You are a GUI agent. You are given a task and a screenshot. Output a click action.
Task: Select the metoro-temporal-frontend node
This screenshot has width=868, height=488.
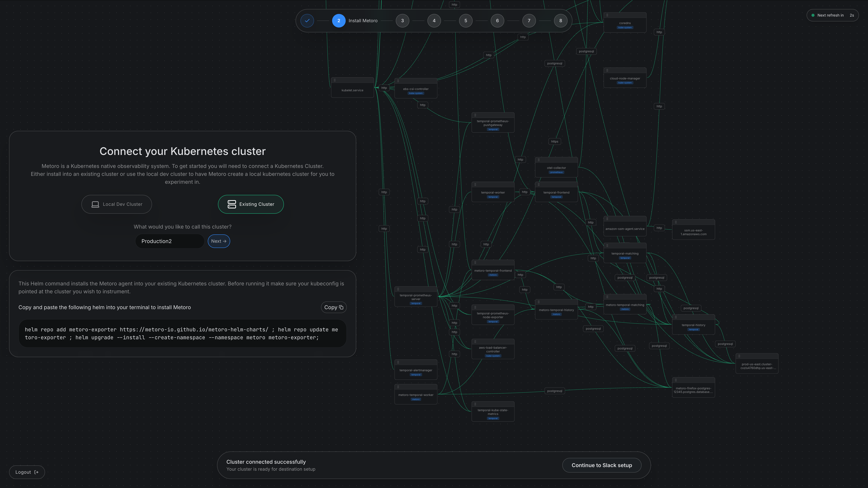coord(493,270)
